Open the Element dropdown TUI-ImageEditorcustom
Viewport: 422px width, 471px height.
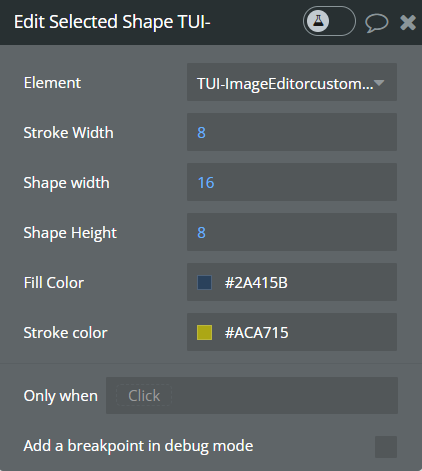292,82
